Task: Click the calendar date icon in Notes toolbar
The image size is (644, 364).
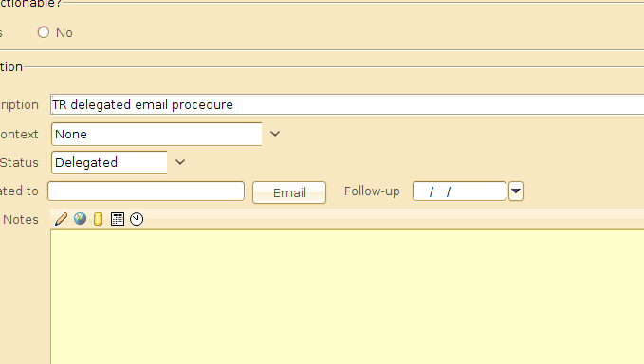Action: [118, 219]
